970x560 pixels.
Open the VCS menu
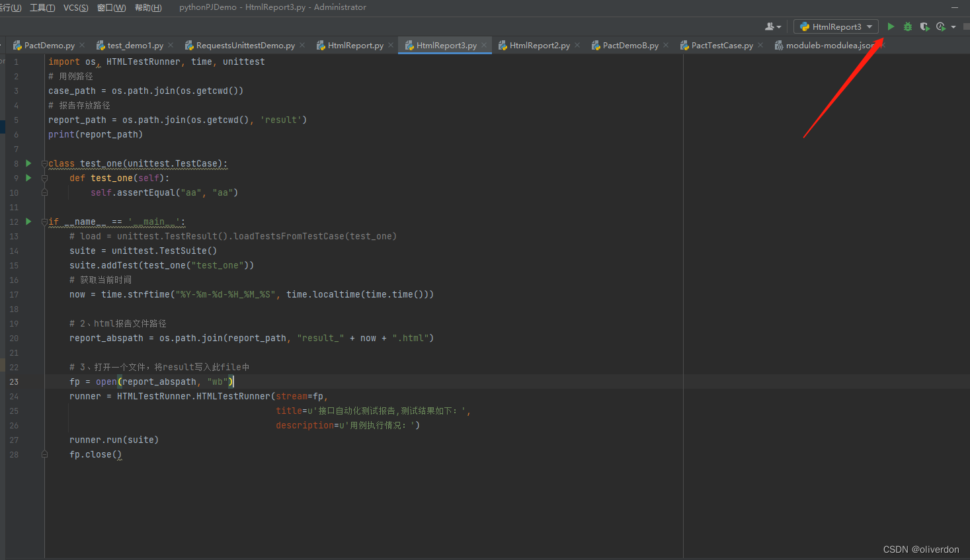coord(75,7)
